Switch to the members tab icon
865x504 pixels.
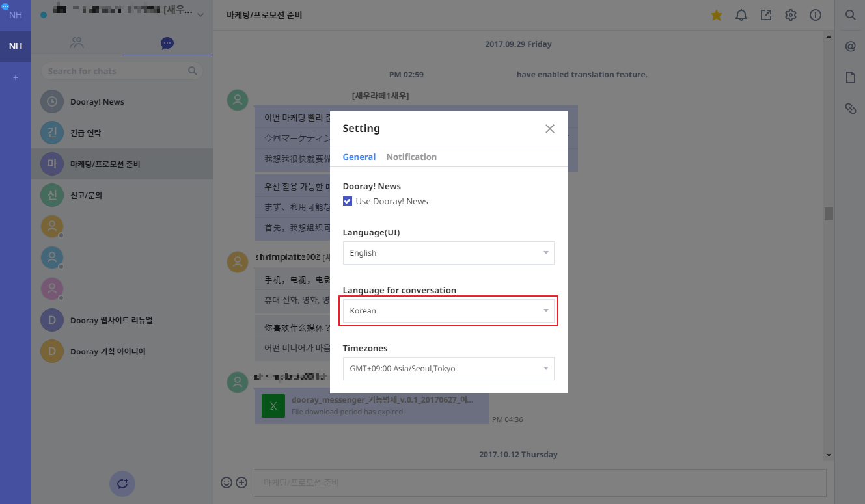tap(77, 43)
